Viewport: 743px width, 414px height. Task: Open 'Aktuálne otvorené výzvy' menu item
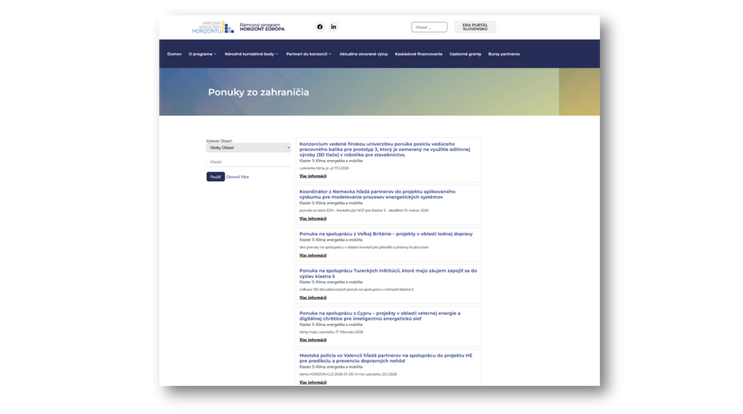click(x=363, y=54)
